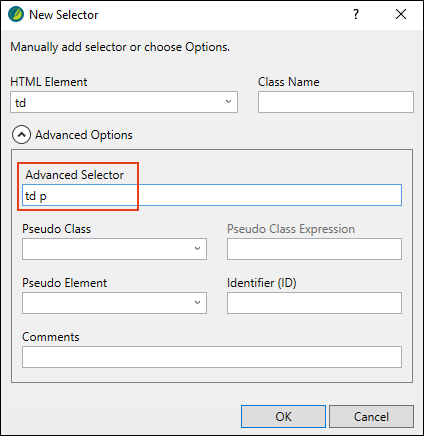Click the Comments label
This screenshot has height=436, width=424.
pyautogui.click(x=51, y=337)
